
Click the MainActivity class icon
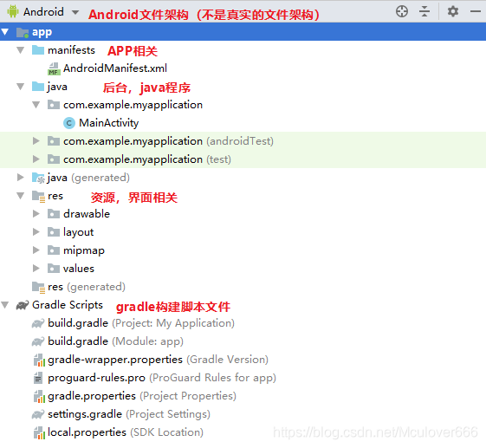pyautogui.click(x=69, y=123)
